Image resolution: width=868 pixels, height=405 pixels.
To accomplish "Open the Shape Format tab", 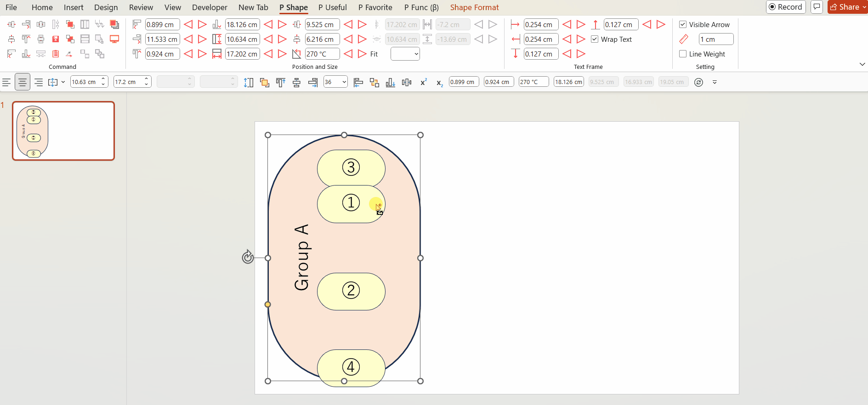I will 474,7.
